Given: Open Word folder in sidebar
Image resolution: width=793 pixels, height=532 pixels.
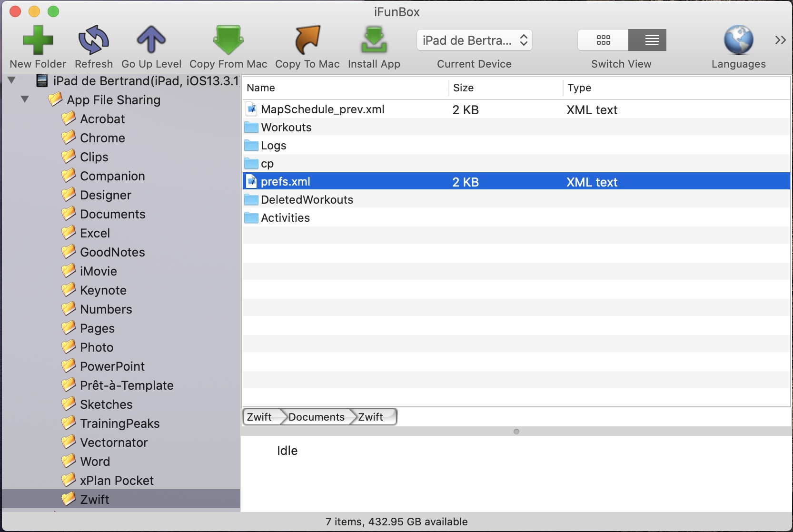Looking at the screenshot, I should pyautogui.click(x=86, y=462).
